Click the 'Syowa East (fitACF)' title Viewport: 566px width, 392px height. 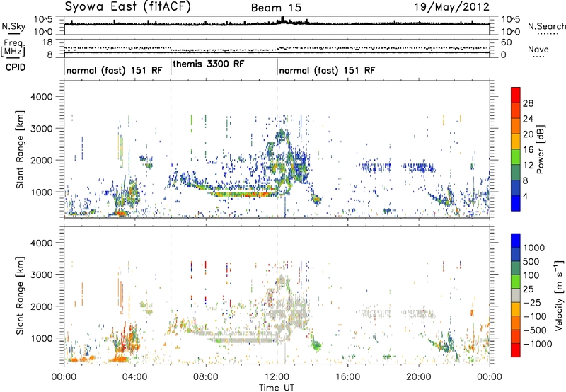tap(128, 6)
